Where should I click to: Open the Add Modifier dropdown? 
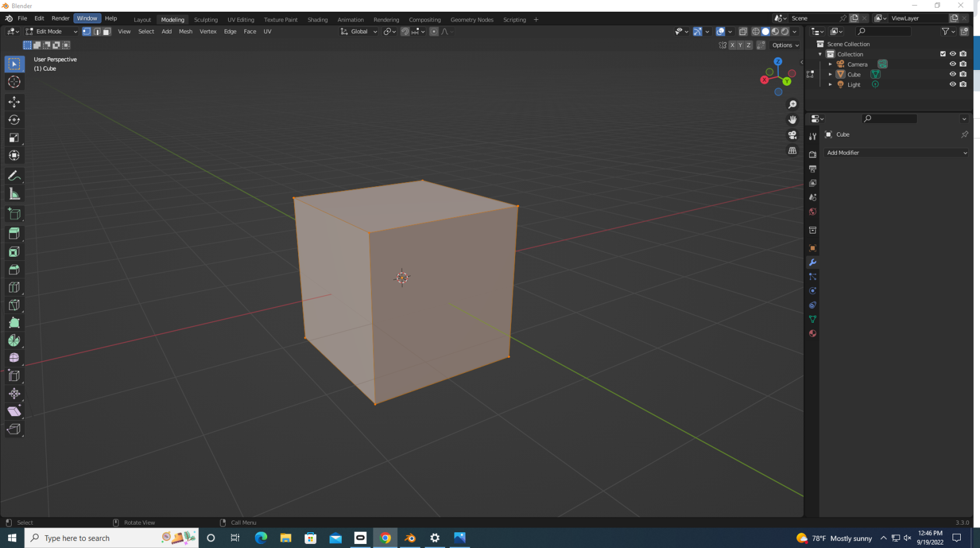(x=897, y=153)
